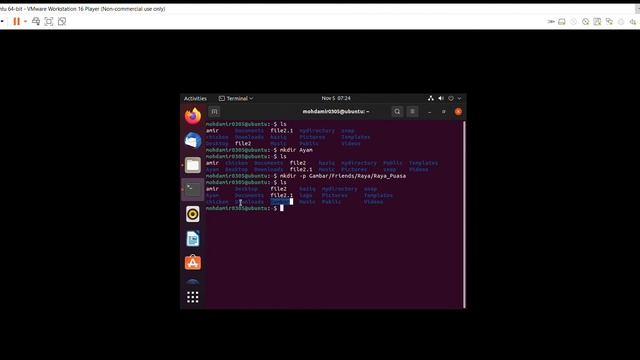Open the Terminal hamburger menu
The height and width of the screenshot is (360, 640).
[x=412, y=111]
